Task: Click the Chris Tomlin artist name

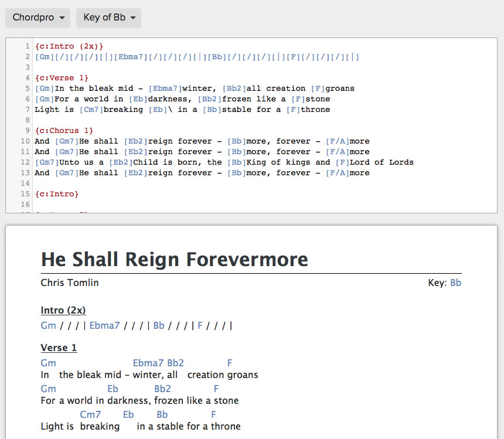Action: [70, 283]
